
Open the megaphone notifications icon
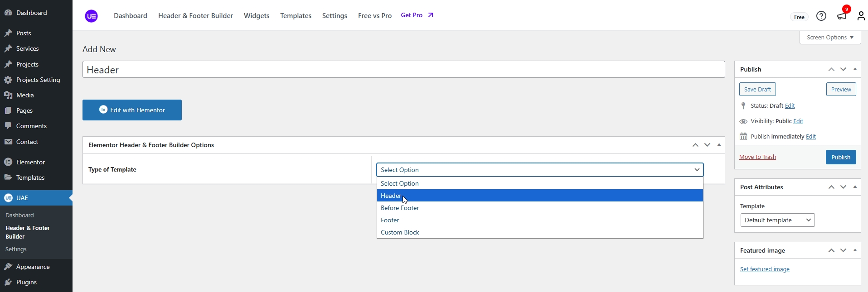(x=841, y=16)
